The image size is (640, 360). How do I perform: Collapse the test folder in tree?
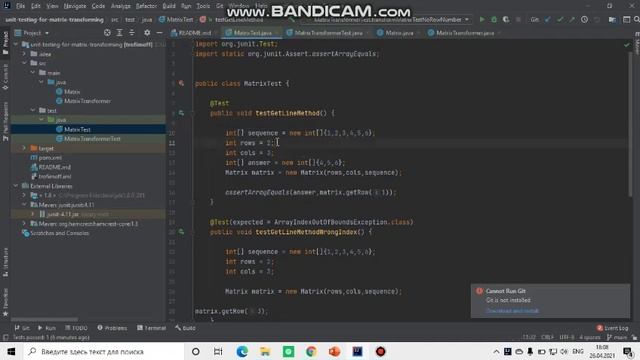click(33, 110)
